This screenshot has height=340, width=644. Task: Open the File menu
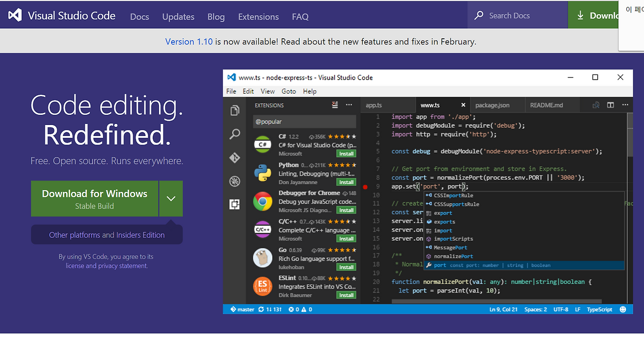point(231,91)
